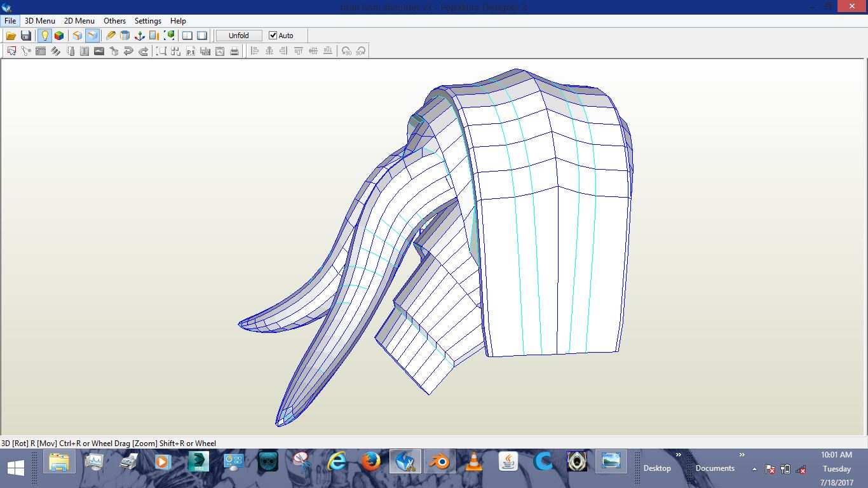The height and width of the screenshot is (488, 868).
Task: Click the printer icon in toolbar
Action: 234,51
